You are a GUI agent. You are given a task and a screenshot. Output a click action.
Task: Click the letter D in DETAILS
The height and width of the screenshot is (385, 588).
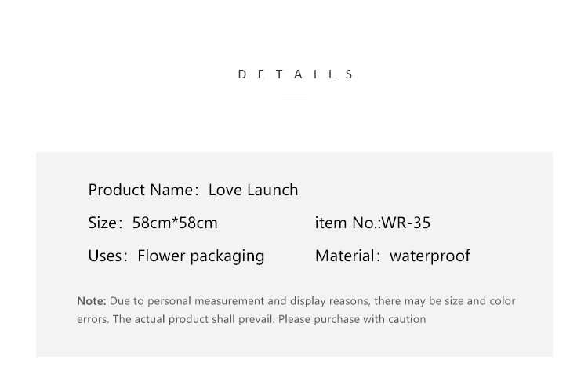(x=242, y=74)
